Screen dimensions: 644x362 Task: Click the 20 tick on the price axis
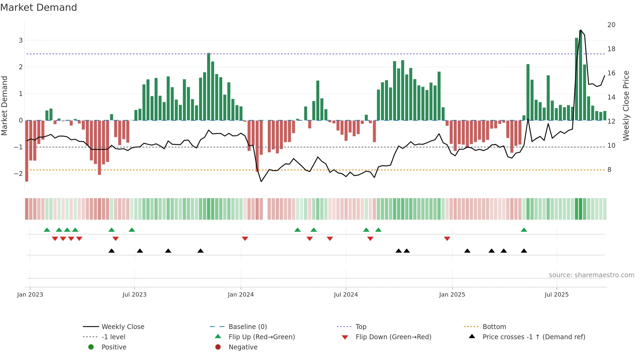[x=611, y=25]
